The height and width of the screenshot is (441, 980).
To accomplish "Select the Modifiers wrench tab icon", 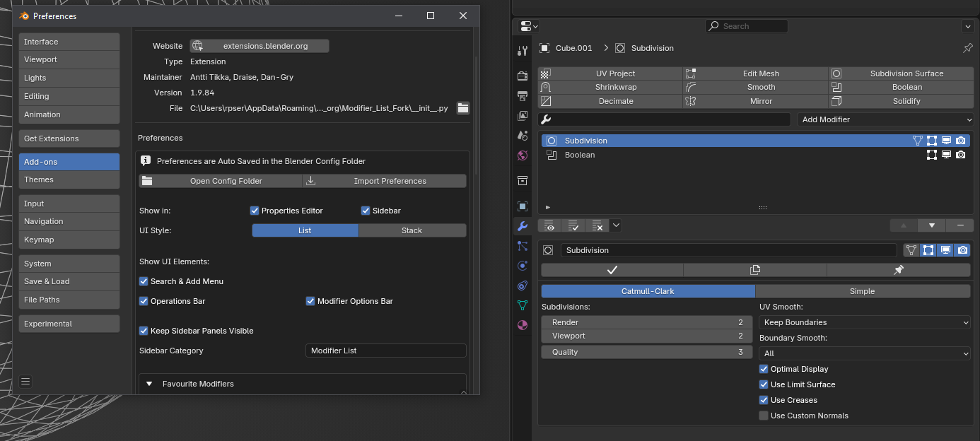I will pos(523,226).
